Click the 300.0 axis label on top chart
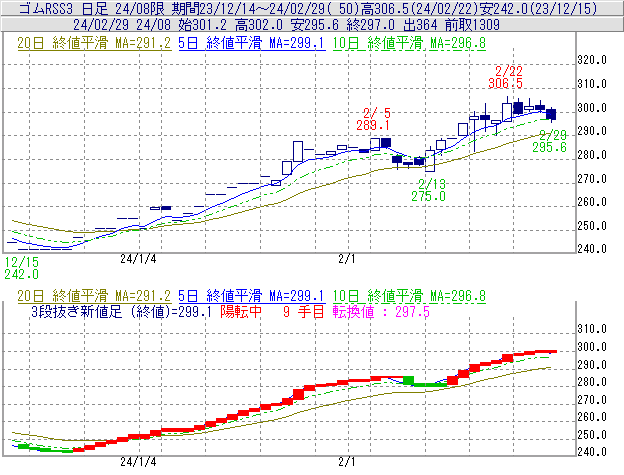Image resolution: width=624 pixels, height=475 pixels. [592, 108]
